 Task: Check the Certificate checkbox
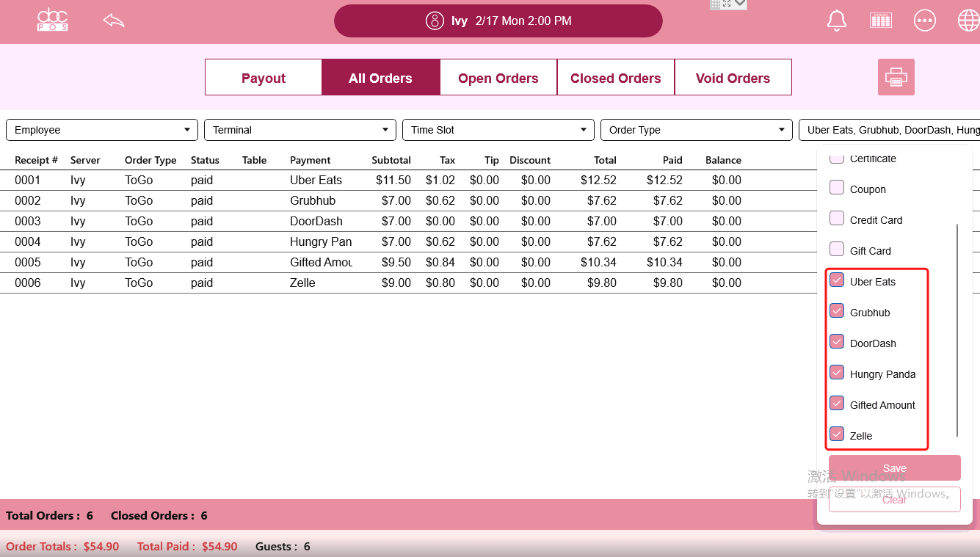point(837,159)
